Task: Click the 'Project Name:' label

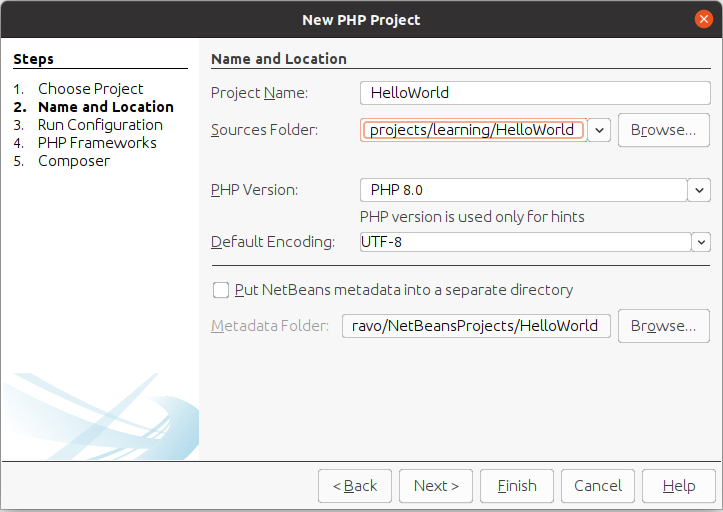Action: pos(259,93)
